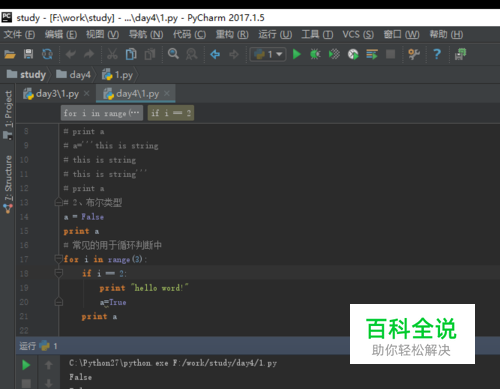Click the Paste icon in toolbar
500x389 pixels.
click(150, 54)
